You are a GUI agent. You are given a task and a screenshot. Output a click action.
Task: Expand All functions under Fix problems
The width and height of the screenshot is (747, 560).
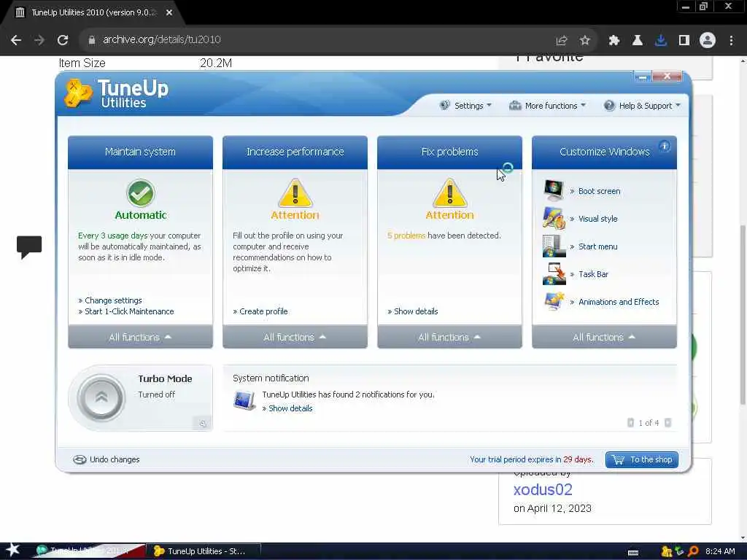[x=449, y=337]
